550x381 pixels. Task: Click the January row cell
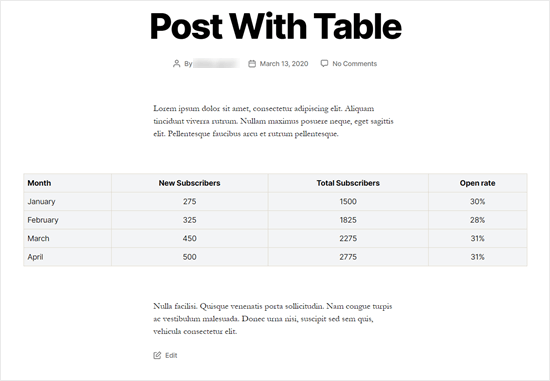(x=67, y=201)
